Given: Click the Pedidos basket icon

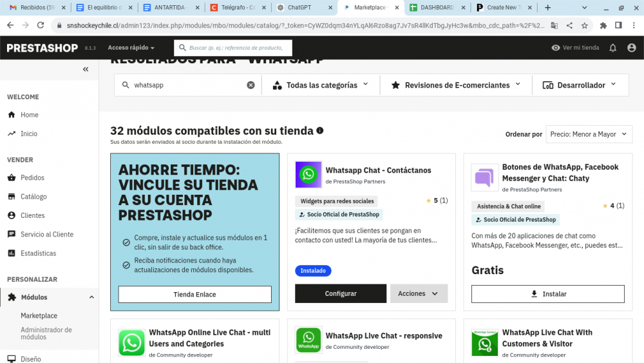Looking at the screenshot, I should click(x=12, y=177).
